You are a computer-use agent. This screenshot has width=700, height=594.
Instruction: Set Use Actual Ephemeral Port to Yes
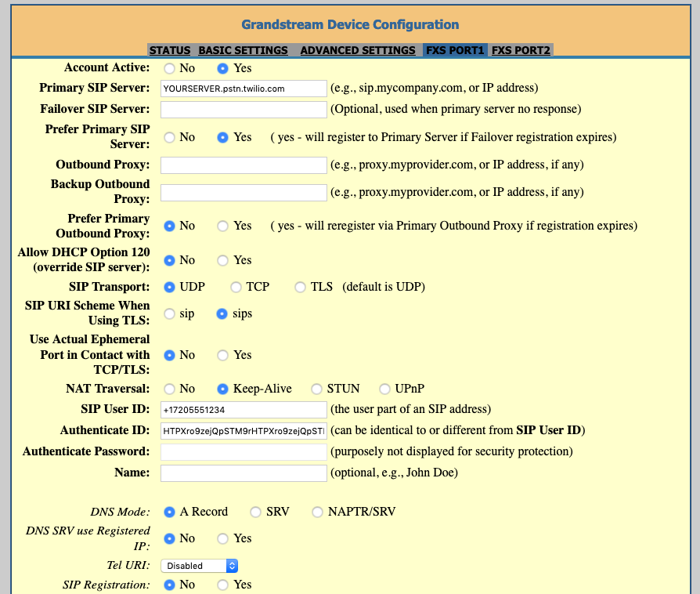pos(222,355)
